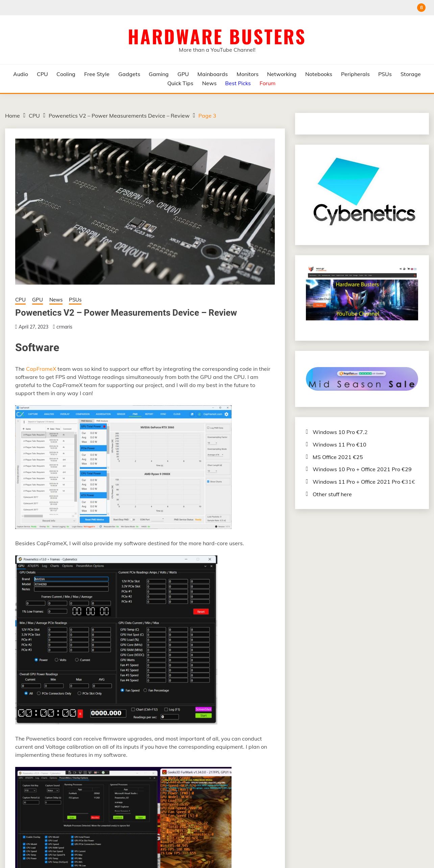Click the tagline More than a YouTube Channel!
Screen dimensions: 434x868
217,50
